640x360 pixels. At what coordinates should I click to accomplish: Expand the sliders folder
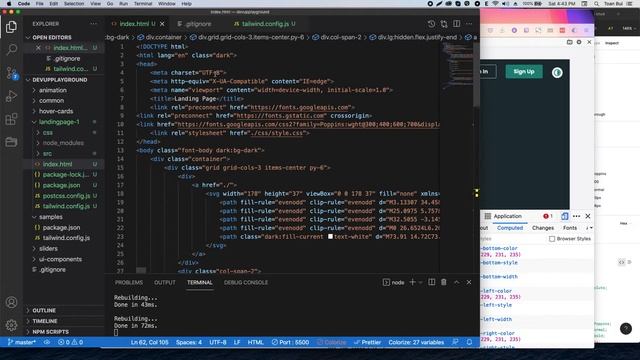click(x=48, y=248)
